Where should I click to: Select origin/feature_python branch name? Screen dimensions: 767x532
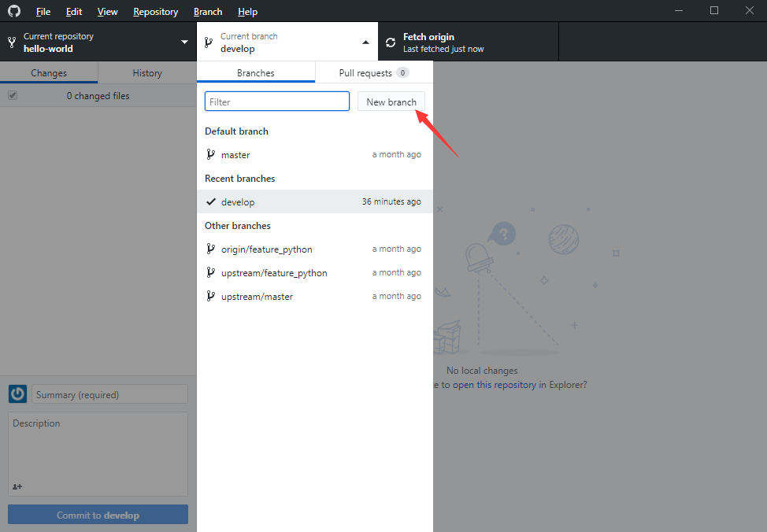267,249
